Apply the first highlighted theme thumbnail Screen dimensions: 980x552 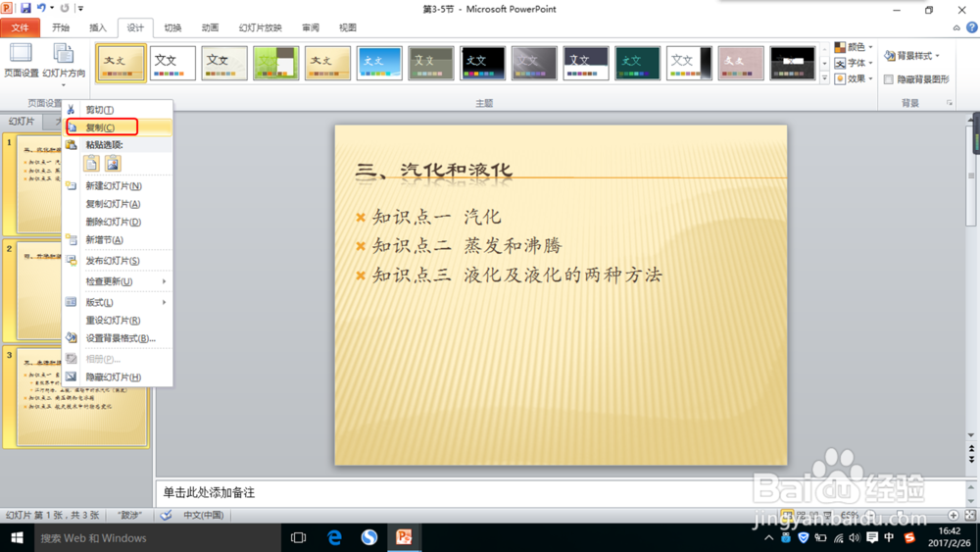pos(121,63)
